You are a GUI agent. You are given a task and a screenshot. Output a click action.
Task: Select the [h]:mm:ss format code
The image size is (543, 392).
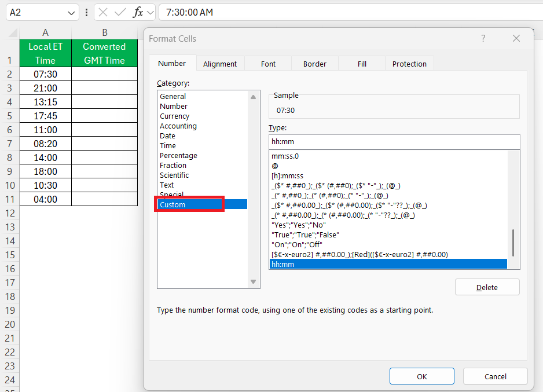pos(388,175)
